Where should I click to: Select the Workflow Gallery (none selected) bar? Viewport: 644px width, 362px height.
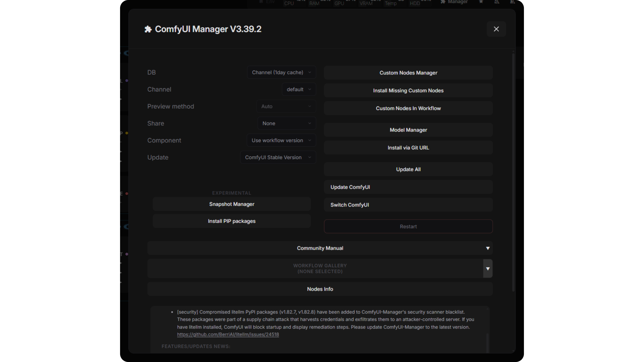pos(315,268)
